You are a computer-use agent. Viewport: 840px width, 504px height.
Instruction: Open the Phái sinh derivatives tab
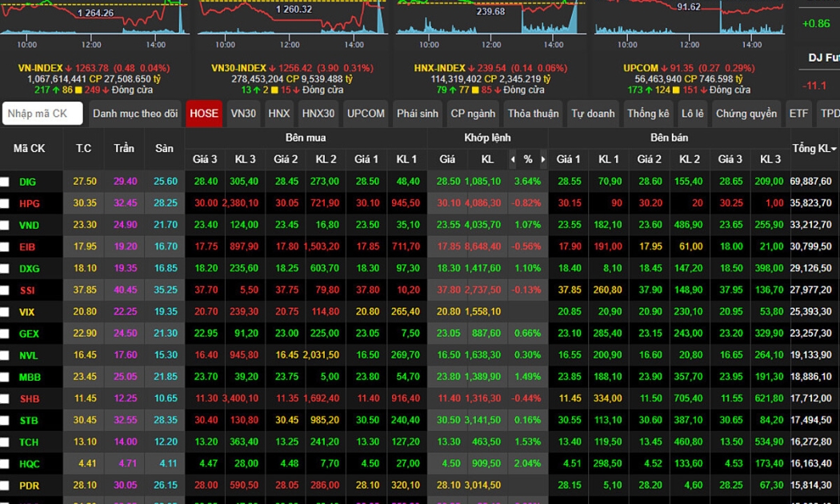click(418, 114)
